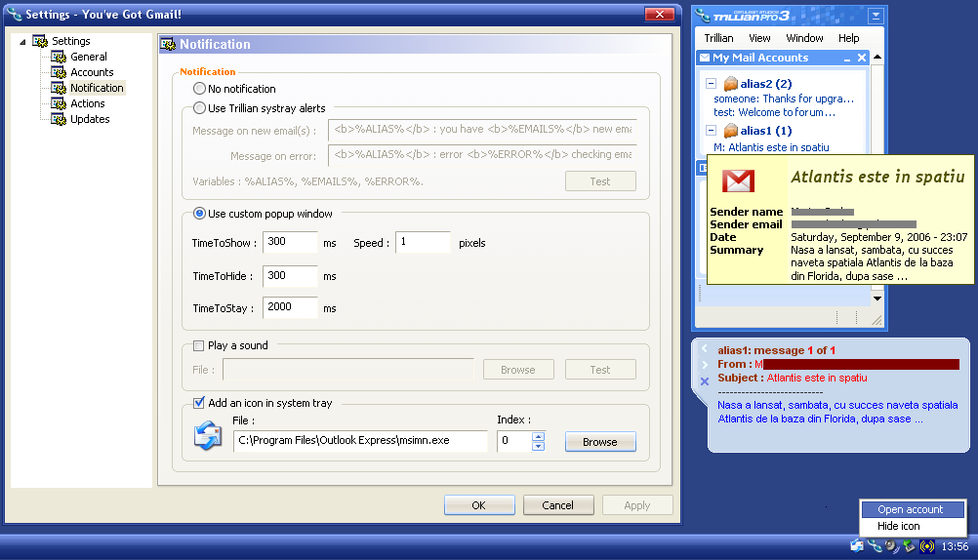Click the Cancel button
The image size is (978, 560).
[558, 505]
